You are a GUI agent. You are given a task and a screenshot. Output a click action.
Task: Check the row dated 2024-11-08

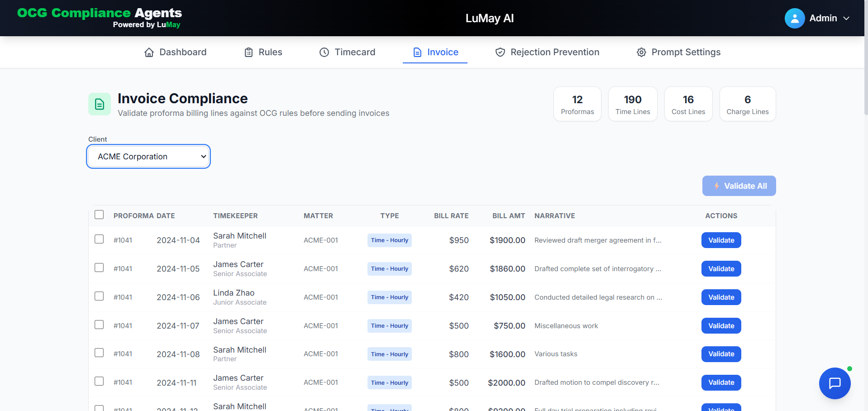pos(99,353)
